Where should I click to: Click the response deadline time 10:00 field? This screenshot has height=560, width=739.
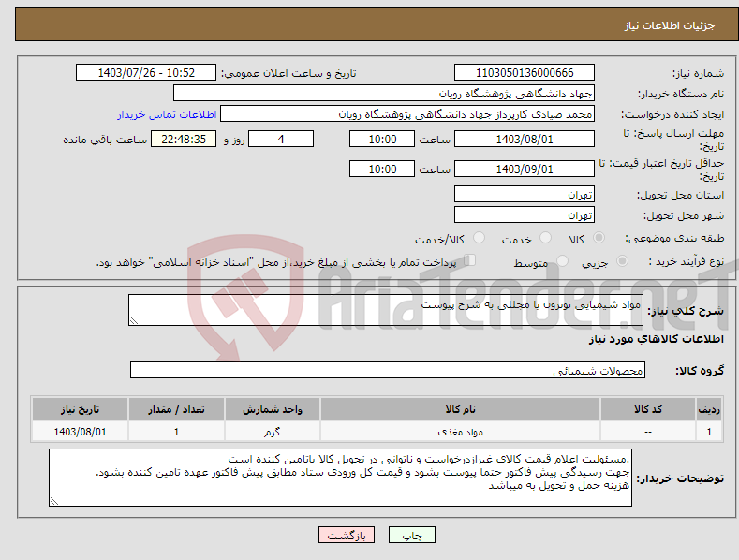(382, 139)
